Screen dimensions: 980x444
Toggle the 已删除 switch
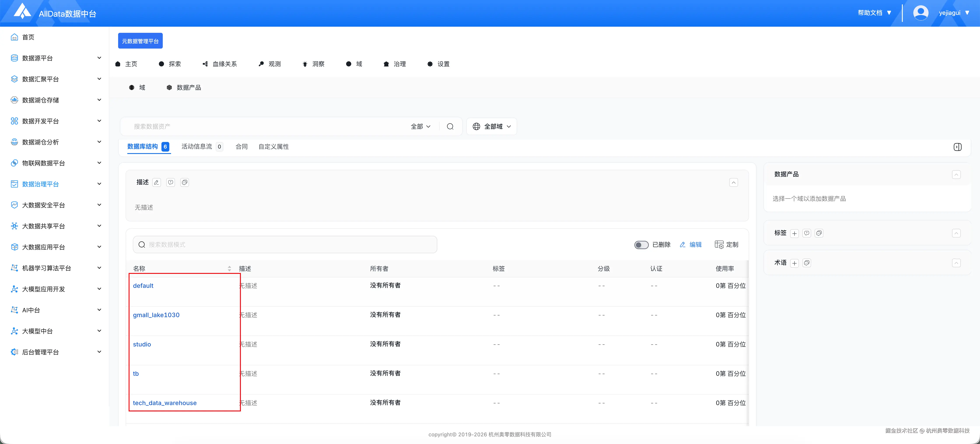641,245
